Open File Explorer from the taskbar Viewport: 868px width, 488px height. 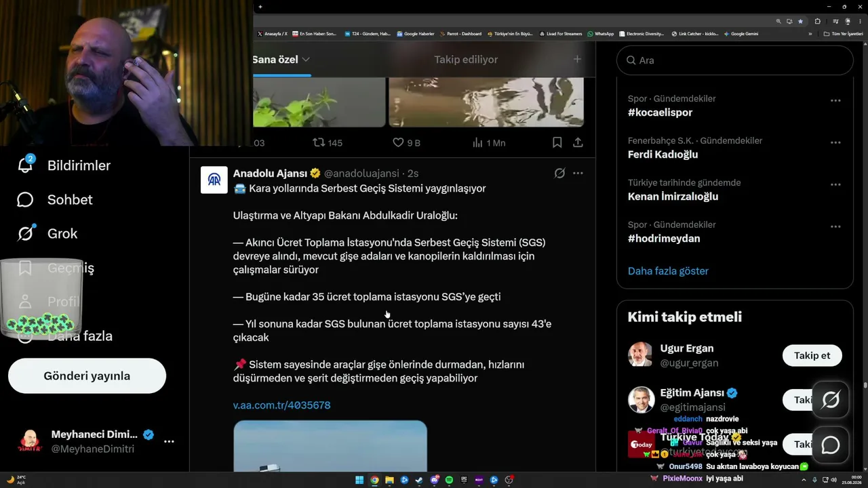(x=389, y=480)
